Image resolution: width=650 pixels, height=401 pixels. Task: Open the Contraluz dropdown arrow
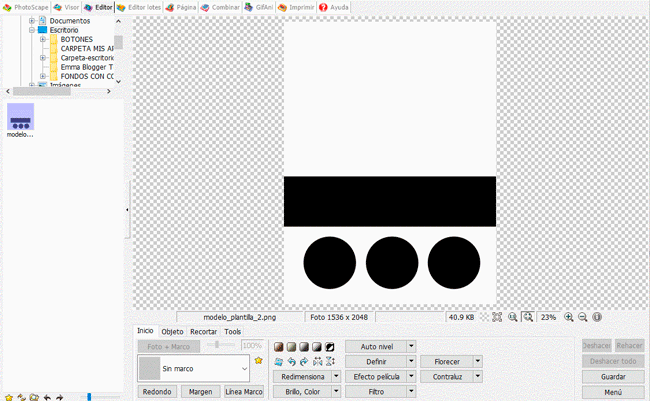478,377
